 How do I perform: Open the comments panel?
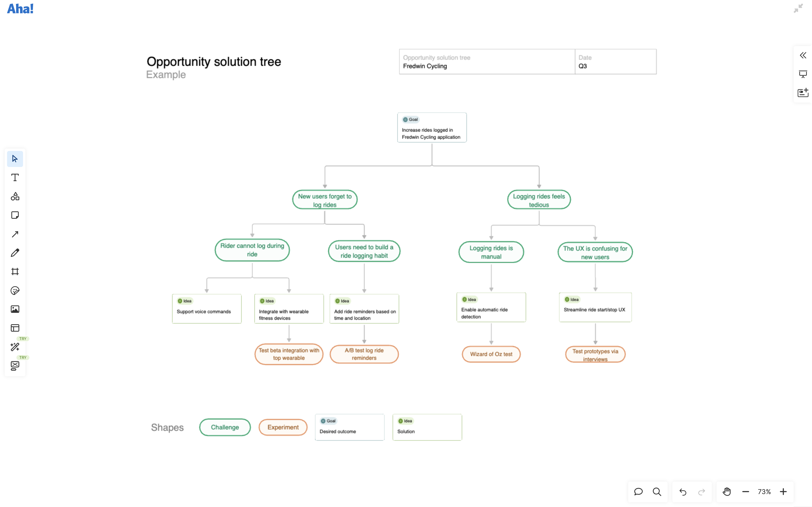639,491
